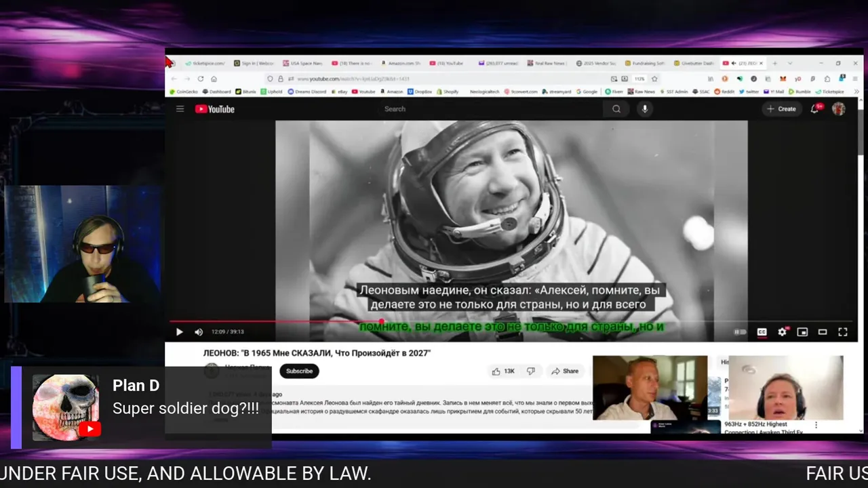Switch to Amazon.com tab

[x=400, y=63]
